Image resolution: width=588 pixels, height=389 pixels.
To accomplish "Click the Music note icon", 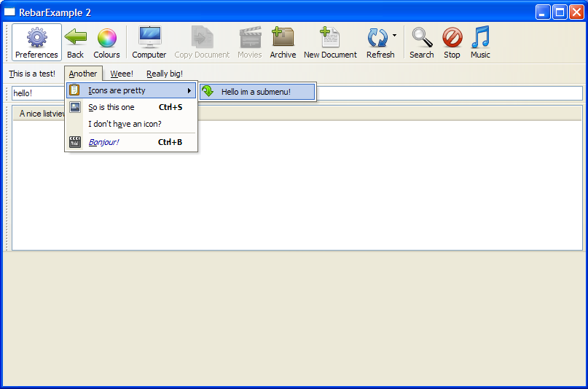I will coord(480,37).
